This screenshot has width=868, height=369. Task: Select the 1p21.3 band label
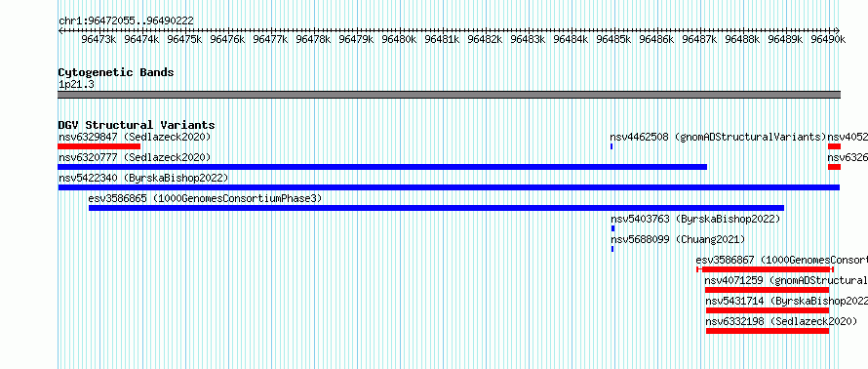[76, 84]
